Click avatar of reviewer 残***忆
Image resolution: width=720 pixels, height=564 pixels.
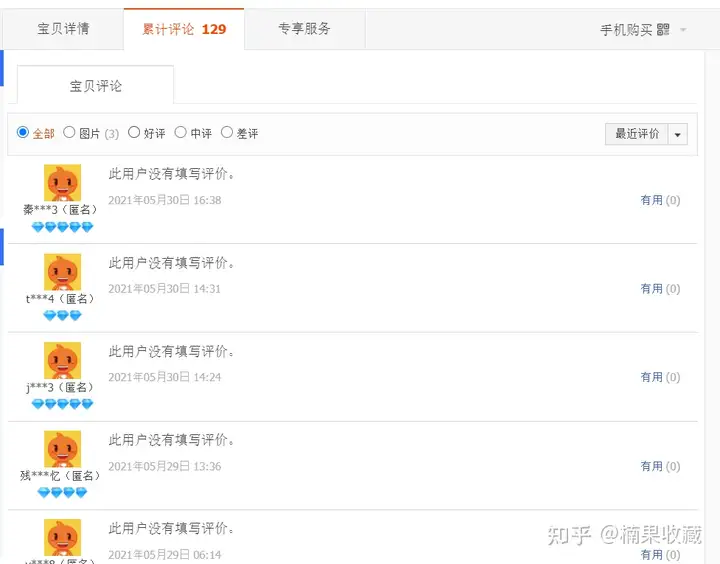[62, 449]
